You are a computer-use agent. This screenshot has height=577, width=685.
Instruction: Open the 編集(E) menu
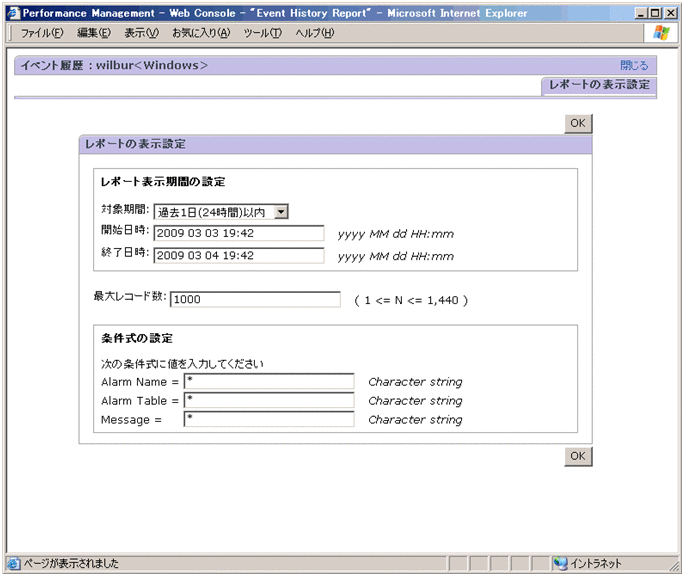(94, 33)
